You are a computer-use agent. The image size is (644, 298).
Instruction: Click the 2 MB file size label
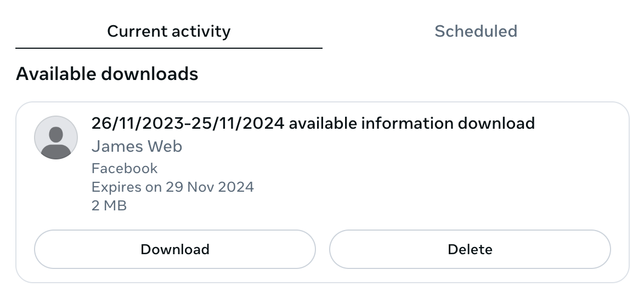(109, 205)
